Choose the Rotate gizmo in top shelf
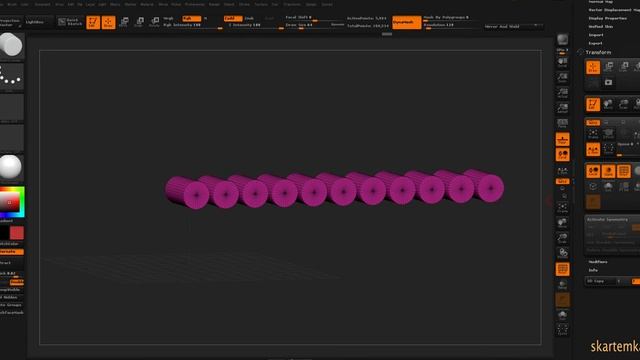Viewport: 640px width, 360px height. [x=154, y=22]
